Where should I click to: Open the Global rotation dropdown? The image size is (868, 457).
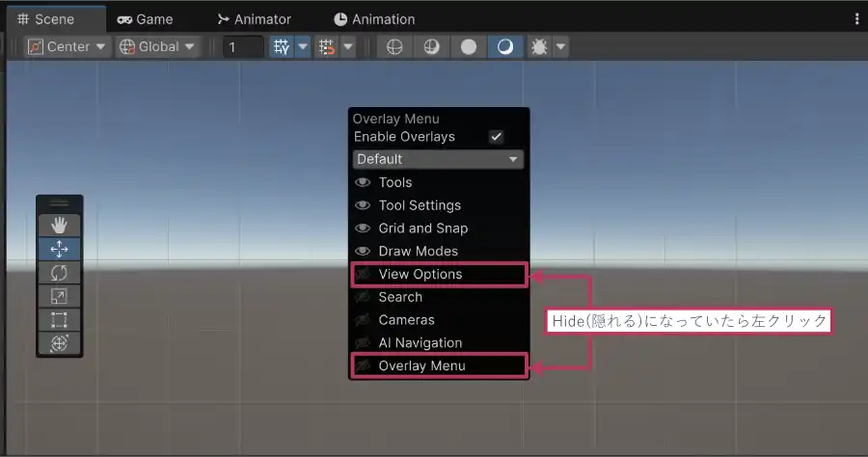point(156,46)
